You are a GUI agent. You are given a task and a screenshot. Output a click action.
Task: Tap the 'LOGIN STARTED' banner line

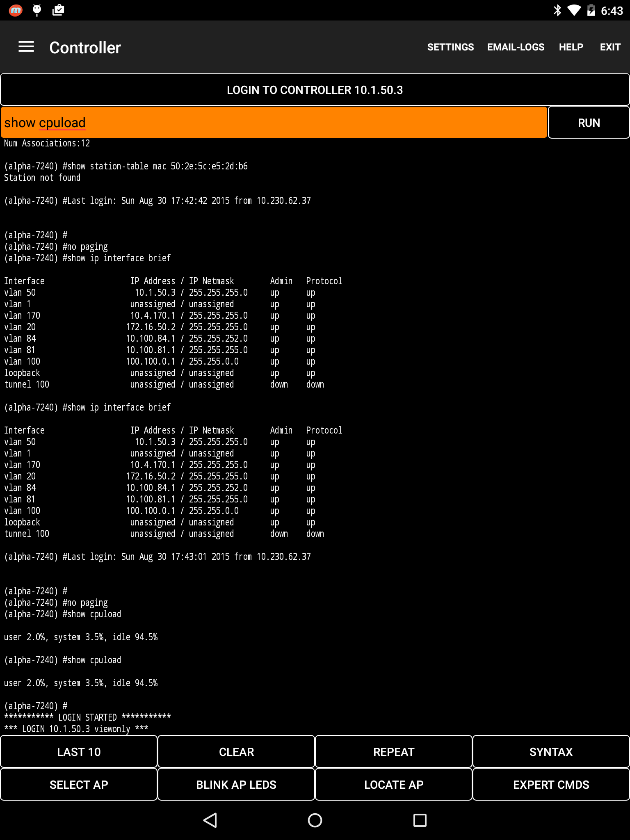pyautogui.click(x=87, y=717)
